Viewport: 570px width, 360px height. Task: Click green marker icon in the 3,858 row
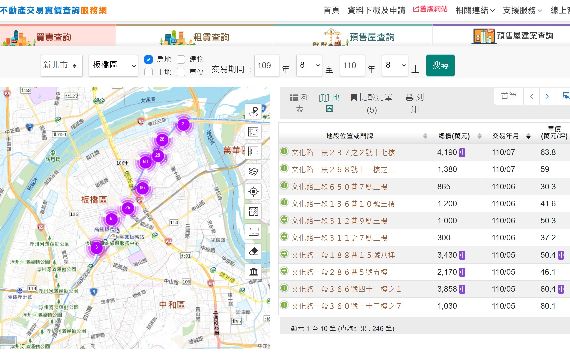[x=284, y=288]
